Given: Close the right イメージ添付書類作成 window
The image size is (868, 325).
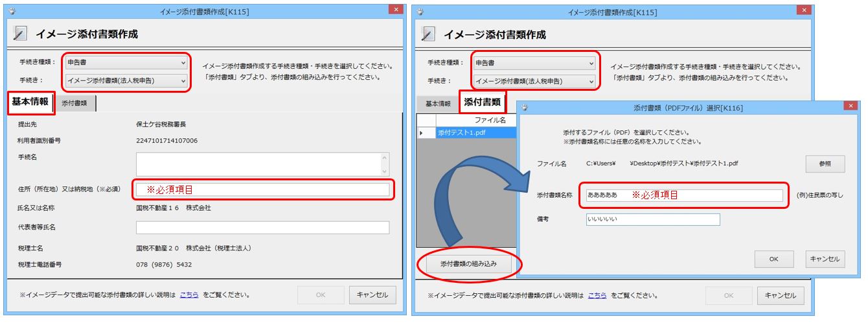Looking at the screenshot, I should click(x=805, y=10).
